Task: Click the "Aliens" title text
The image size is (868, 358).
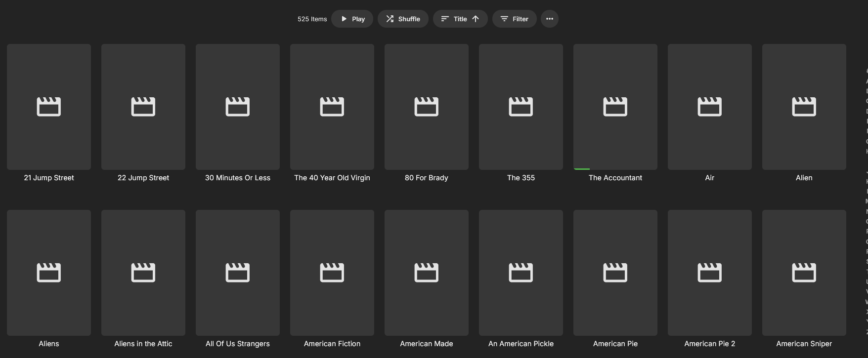Action: (49, 344)
